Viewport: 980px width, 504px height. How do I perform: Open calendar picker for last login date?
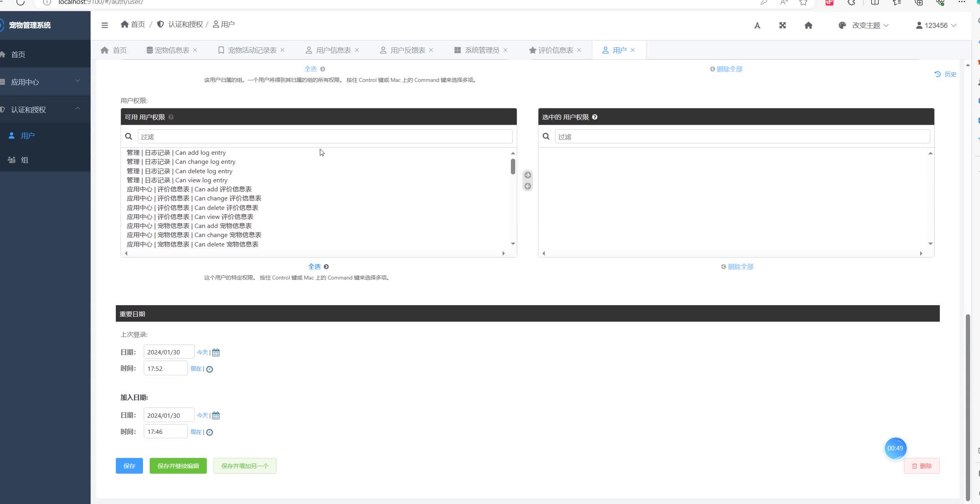coord(216,352)
